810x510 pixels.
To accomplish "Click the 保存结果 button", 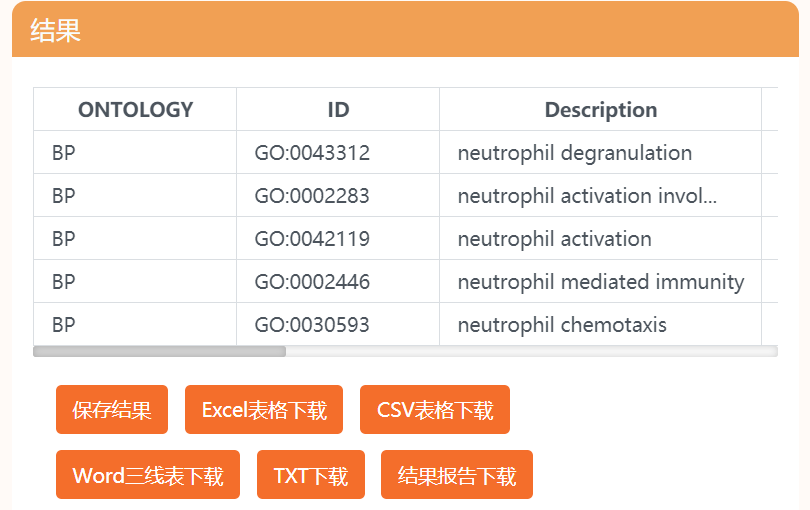I will click(112, 410).
